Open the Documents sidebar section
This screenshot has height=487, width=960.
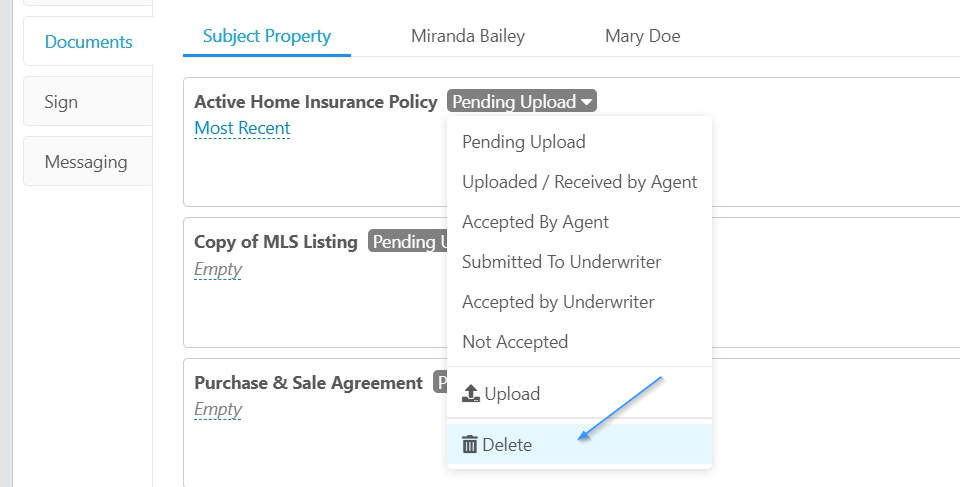pos(88,41)
